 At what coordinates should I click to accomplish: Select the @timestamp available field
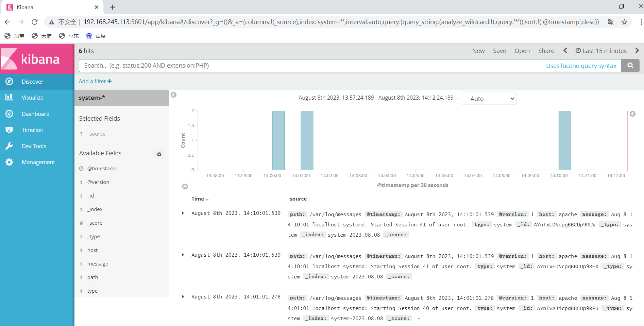point(102,169)
